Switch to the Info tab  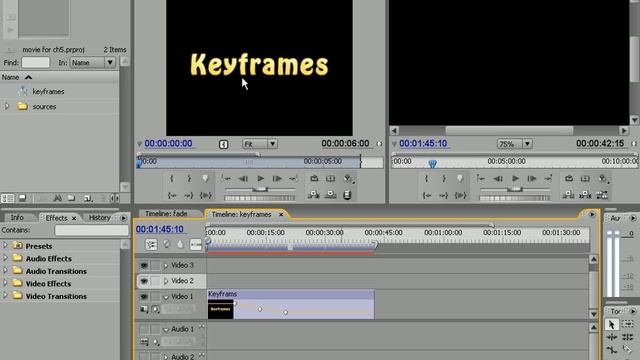17,218
